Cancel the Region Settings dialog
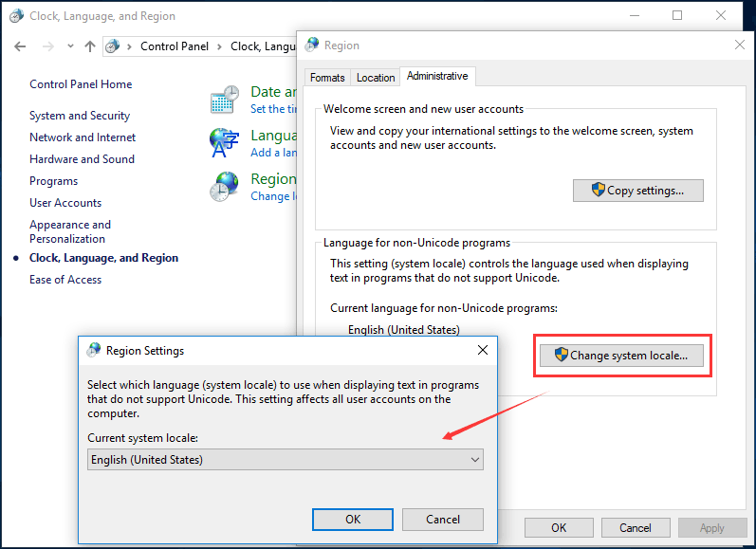This screenshot has width=756, height=549. (442, 519)
